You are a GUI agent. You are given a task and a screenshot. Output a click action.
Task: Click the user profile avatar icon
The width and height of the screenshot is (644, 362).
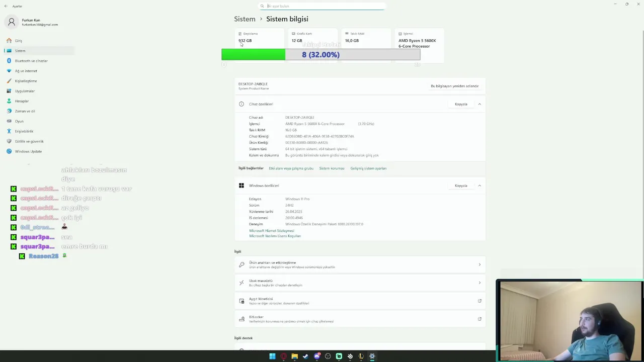click(12, 22)
